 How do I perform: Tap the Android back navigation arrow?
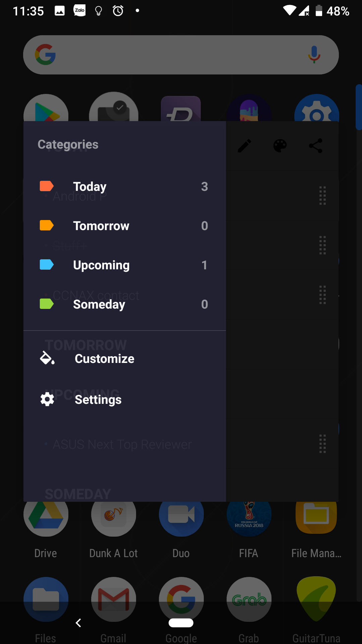[78, 623]
